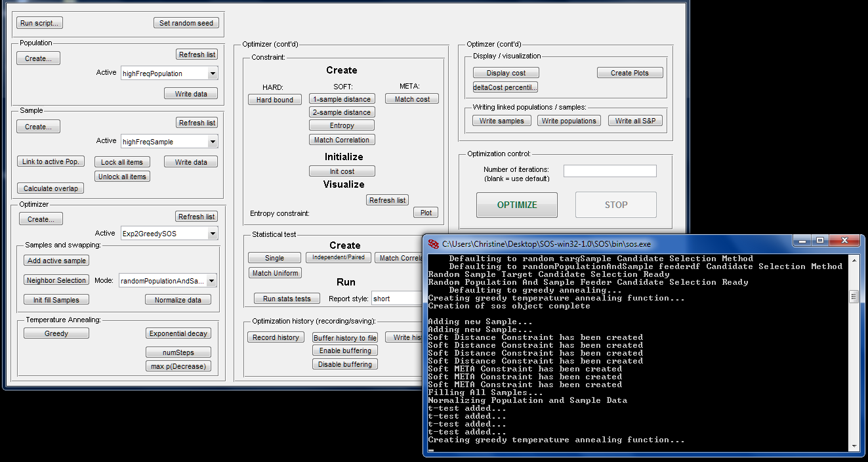Plot the entropy constraint
Screen dimensions: 868x462
(426, 213)
